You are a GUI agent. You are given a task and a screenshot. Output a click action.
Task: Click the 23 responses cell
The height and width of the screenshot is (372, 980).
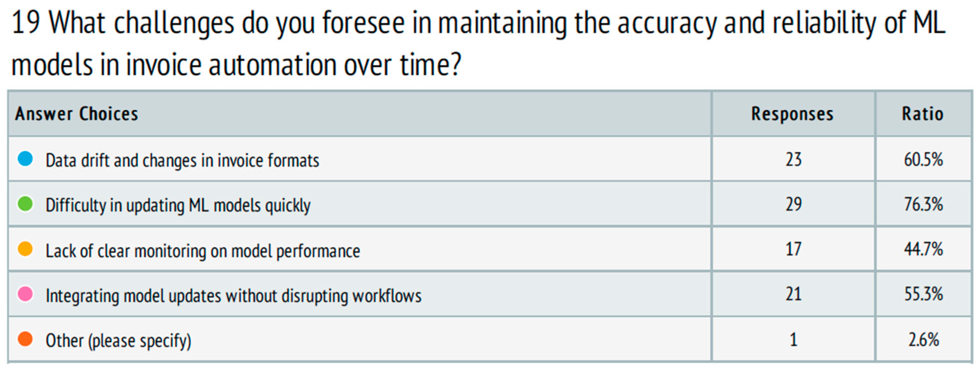(x=793, y=159)
